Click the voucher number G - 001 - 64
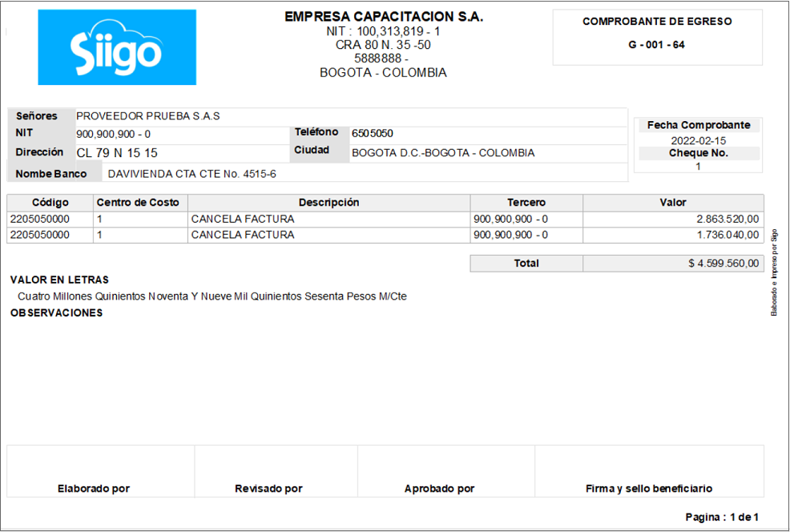 (x=656, y=45)
